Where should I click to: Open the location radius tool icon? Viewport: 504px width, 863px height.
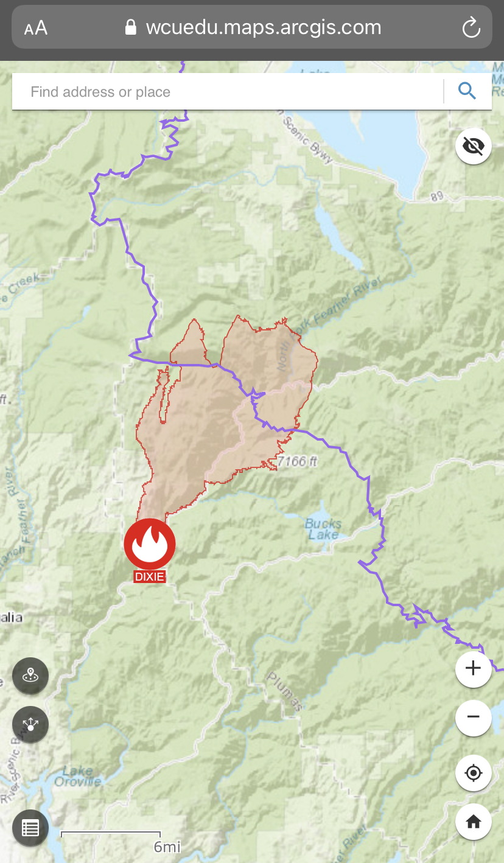coord(30,676)
